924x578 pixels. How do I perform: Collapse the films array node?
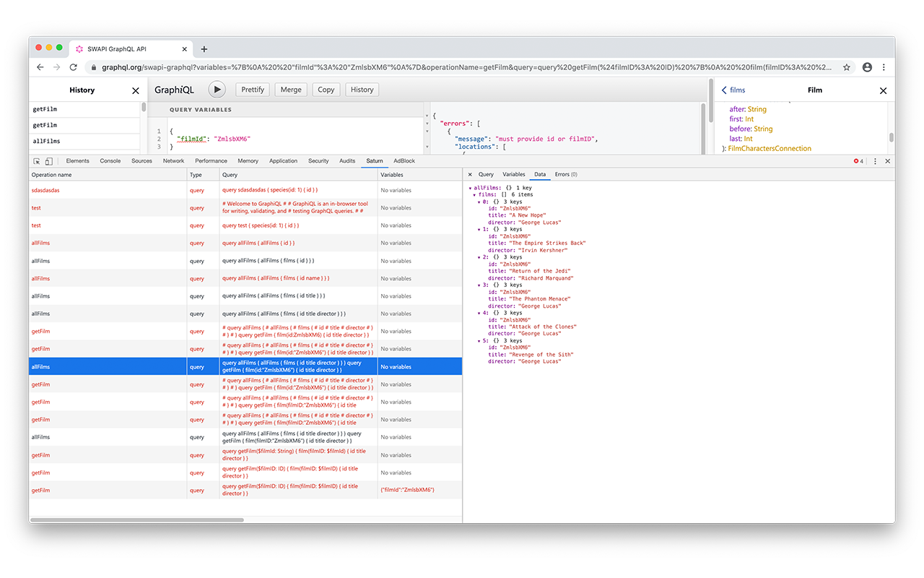(475, 195)
